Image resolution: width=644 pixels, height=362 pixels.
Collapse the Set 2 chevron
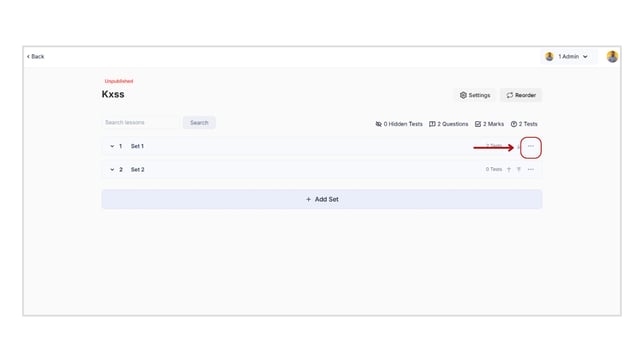tap(112, 169)
